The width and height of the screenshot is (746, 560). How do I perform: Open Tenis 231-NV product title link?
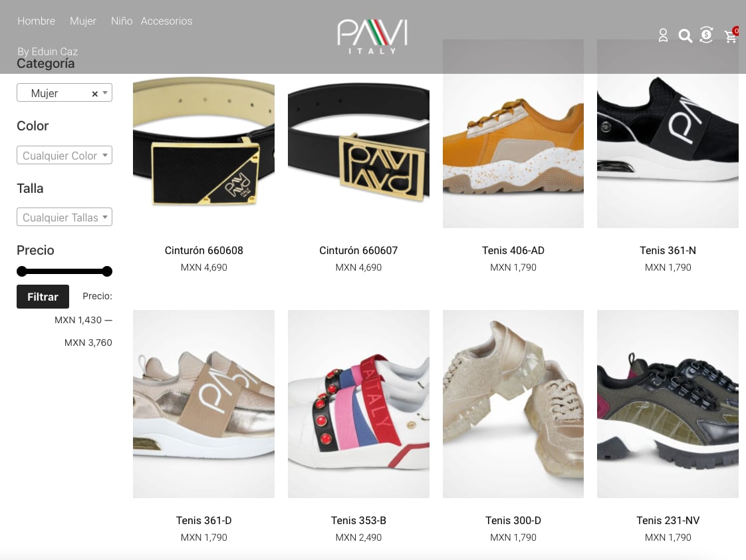coord(668,521)
